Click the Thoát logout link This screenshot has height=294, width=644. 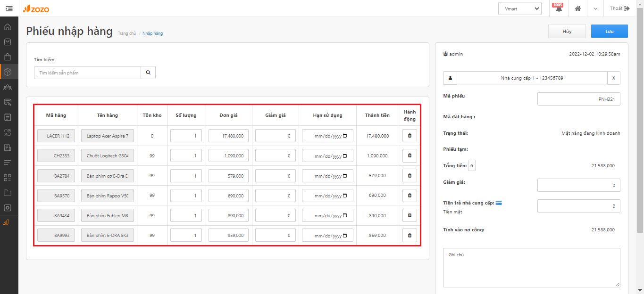click(x=620, y=8)
